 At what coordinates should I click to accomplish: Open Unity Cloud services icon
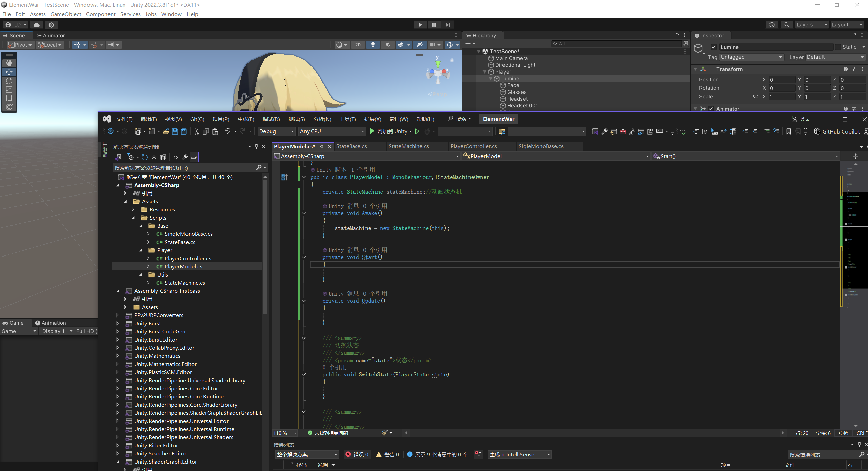37,25
